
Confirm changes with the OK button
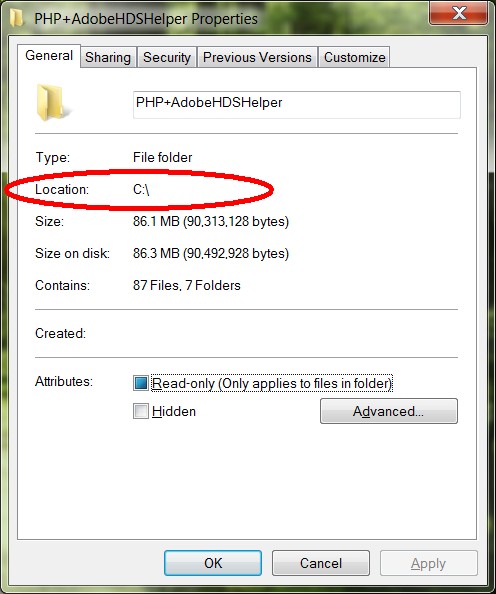[213, 563]
